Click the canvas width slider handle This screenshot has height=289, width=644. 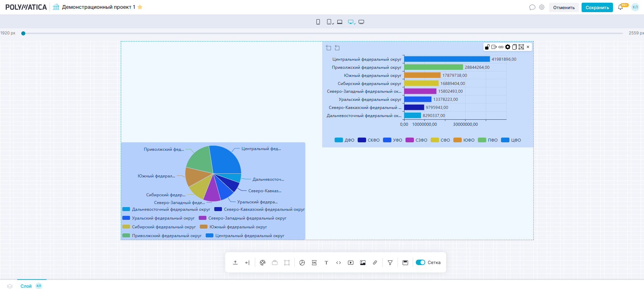[23, 33]
